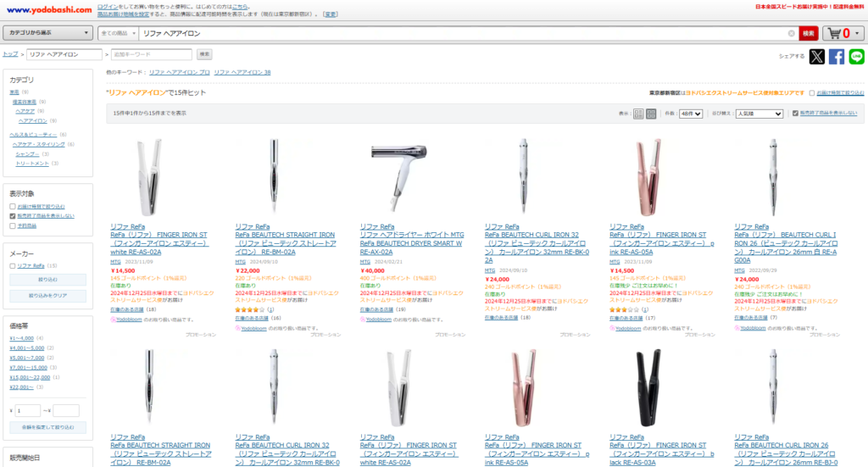868x467 pixels.
Task: Filter by price range ¥22,001〜
Action: coord(21,387)
